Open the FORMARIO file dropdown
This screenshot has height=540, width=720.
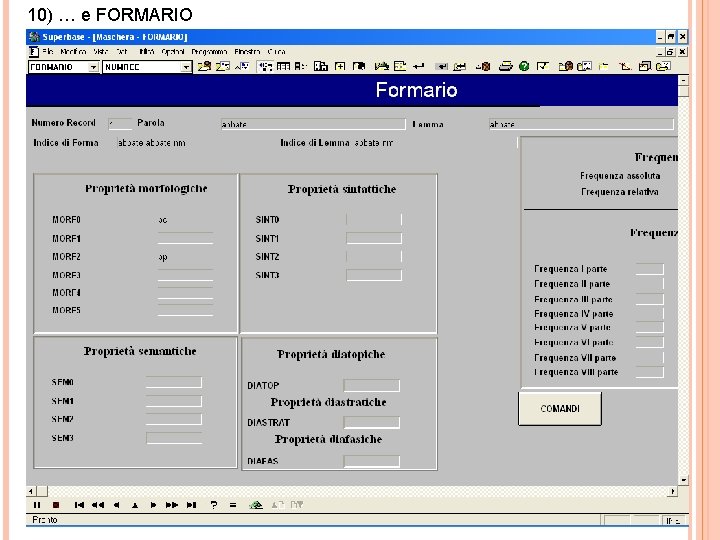point(93,67)
